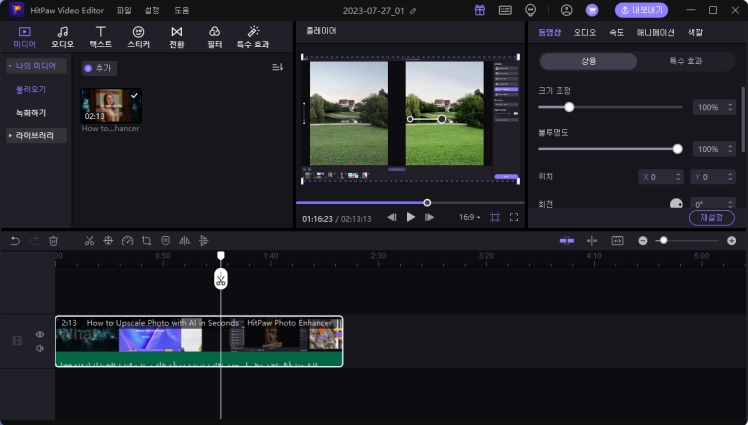Toggle the timeline split-line icon
The height and width of the screenshot is (425, 748).
point(592,241)
